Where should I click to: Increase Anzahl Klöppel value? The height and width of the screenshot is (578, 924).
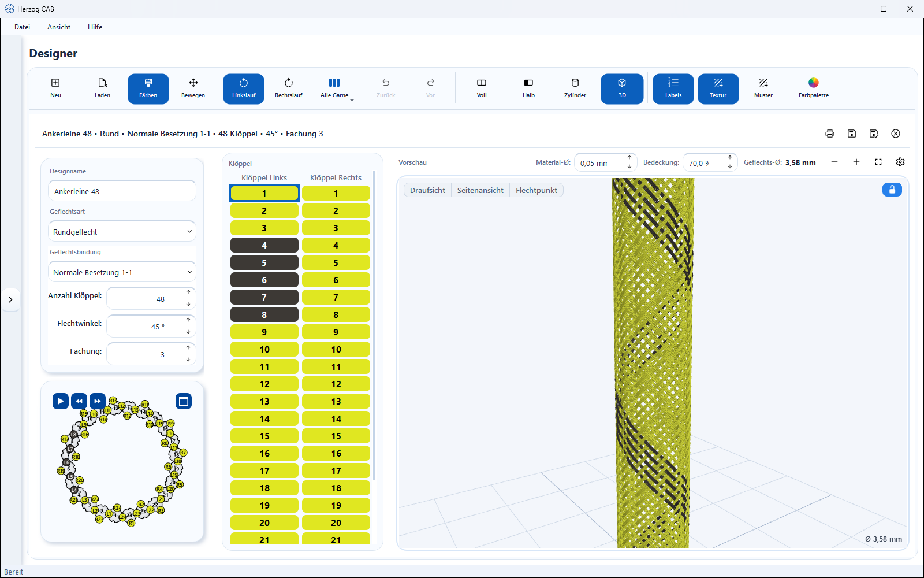coord(188,292)
